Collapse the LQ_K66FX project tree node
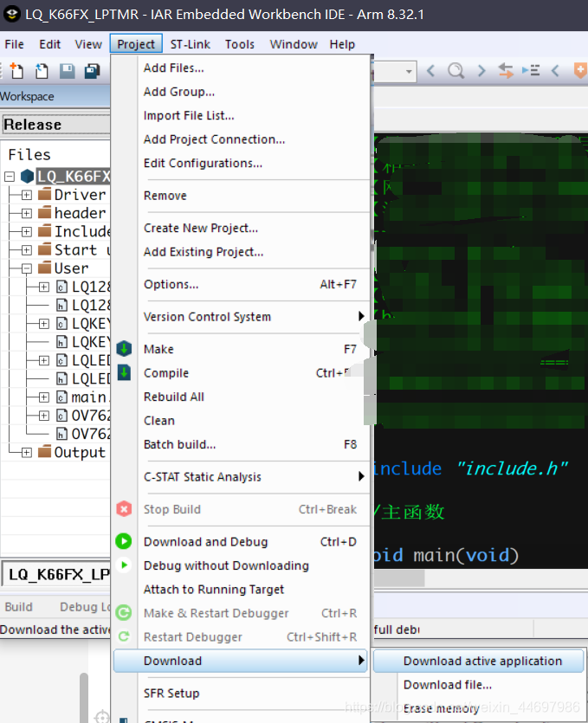Viewport: 588px width, 723px height. coord(10,177)
